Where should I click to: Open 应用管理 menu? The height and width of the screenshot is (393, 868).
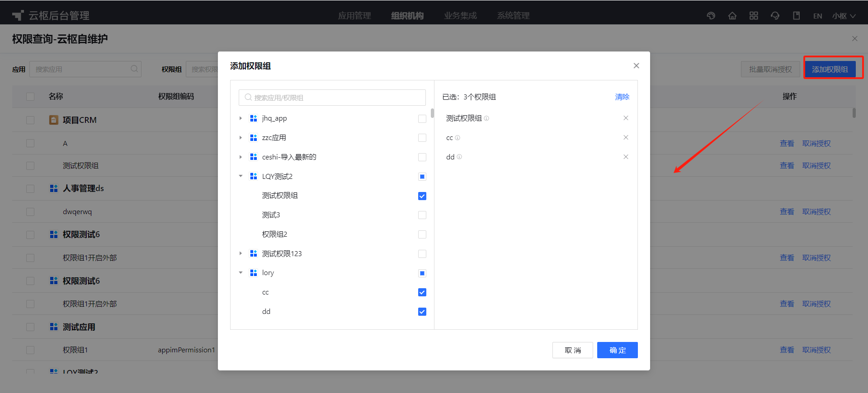pos(354,16)
